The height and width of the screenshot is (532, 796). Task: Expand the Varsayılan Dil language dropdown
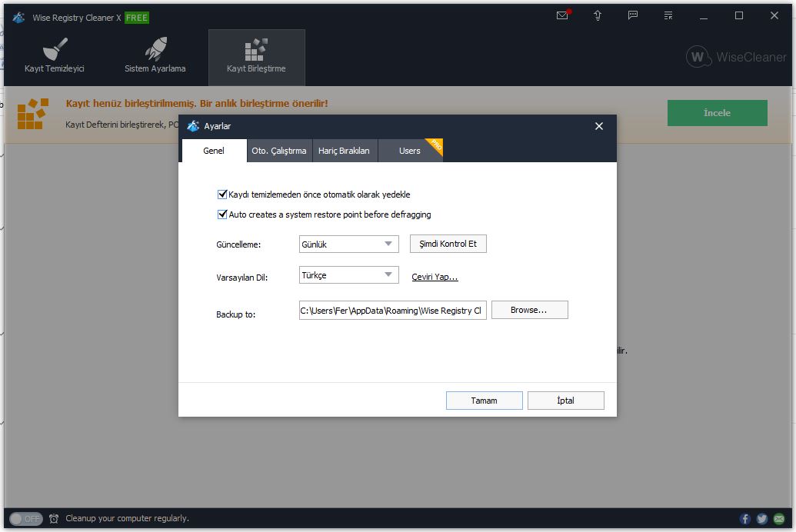pyautogui.click(x=348, y=275)
